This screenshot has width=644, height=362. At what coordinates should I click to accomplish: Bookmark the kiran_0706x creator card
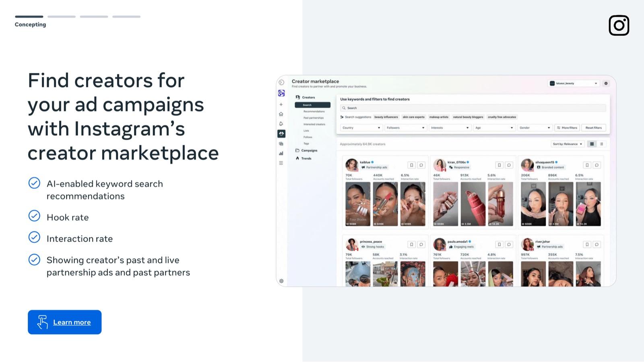(499, 165)
